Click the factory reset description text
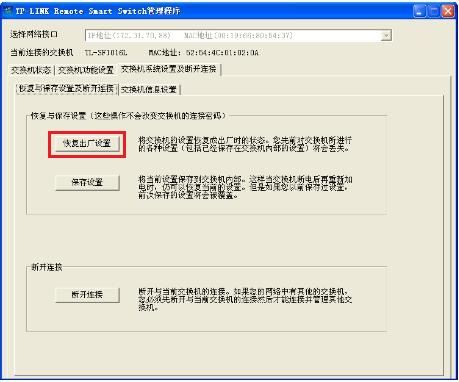 pos(245,144)
